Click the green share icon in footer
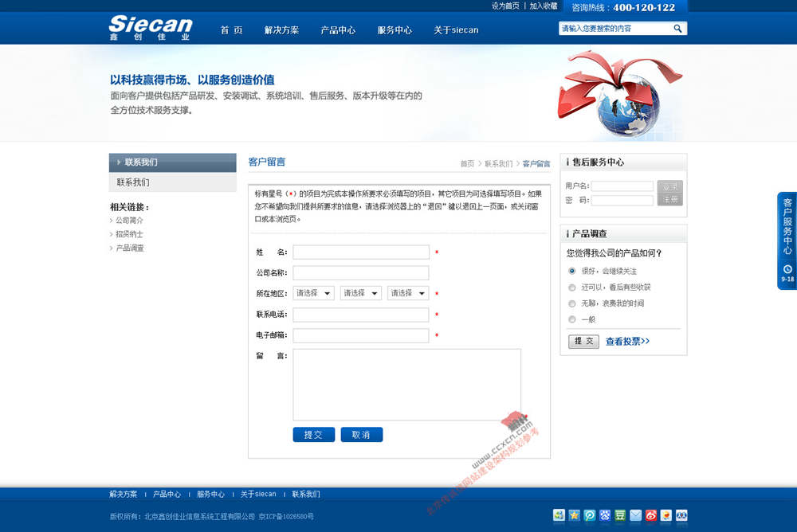797x532 pixels. pyautogui.click(x=559, y=516)
